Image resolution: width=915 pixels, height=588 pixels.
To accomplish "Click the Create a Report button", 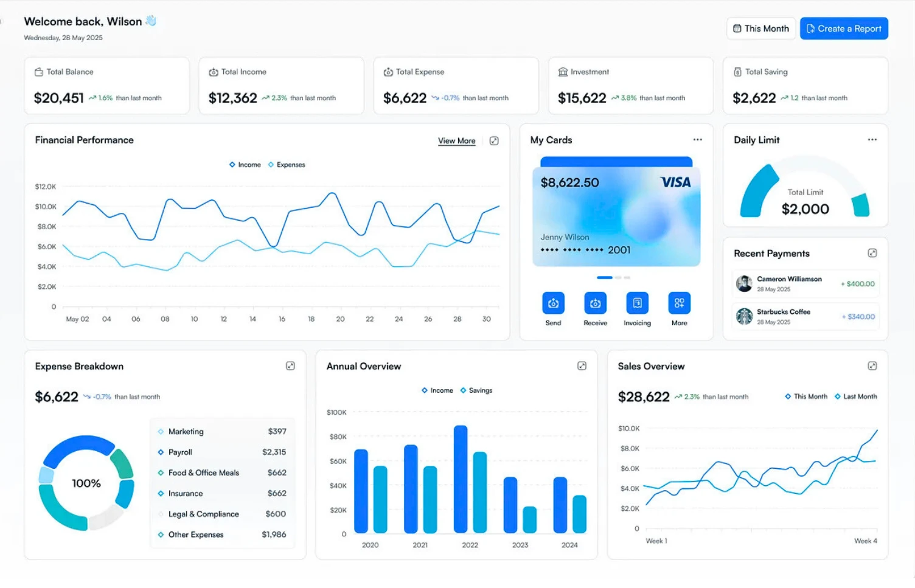I will pyautogui.click(x=843, y=28).
